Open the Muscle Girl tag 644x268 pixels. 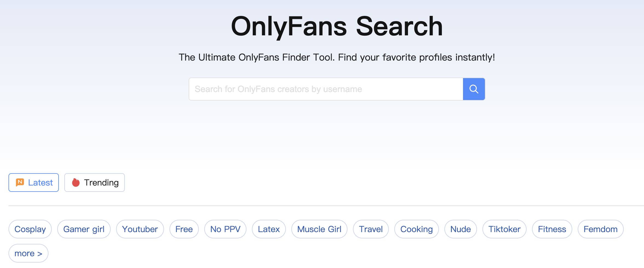pyautogui.click(x=319, y=229)
